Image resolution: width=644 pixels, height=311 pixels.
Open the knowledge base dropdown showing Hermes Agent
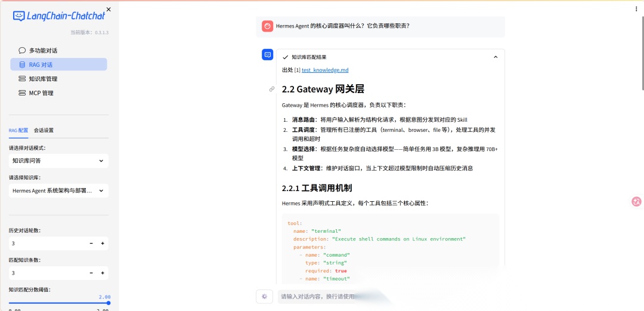click(58, 191)
